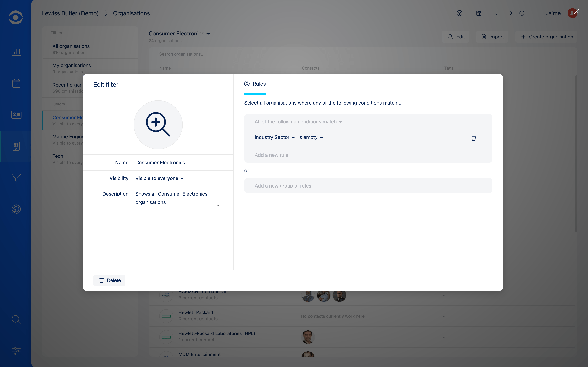Screen dimensions: 588x367
Task: Click the filter Name field 'Consumer Electronics'
Action: click(x=160, y=163)
